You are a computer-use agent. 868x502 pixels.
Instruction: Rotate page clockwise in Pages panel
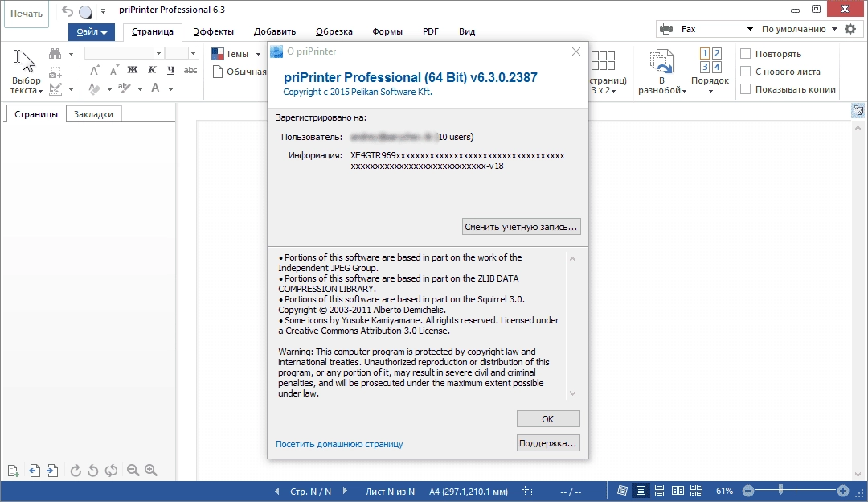point(76,471)
